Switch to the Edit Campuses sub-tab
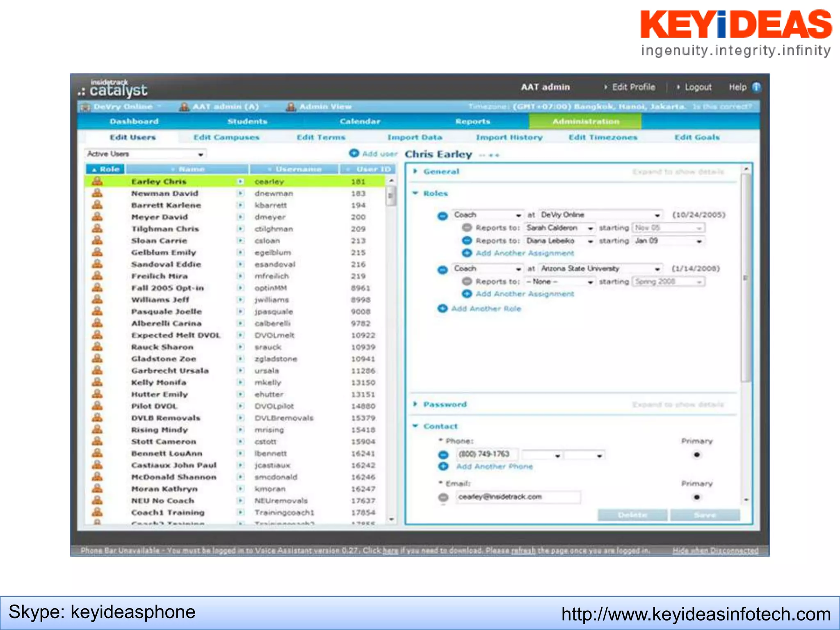This screenshot has width=840, height=630. pos(226,137)
